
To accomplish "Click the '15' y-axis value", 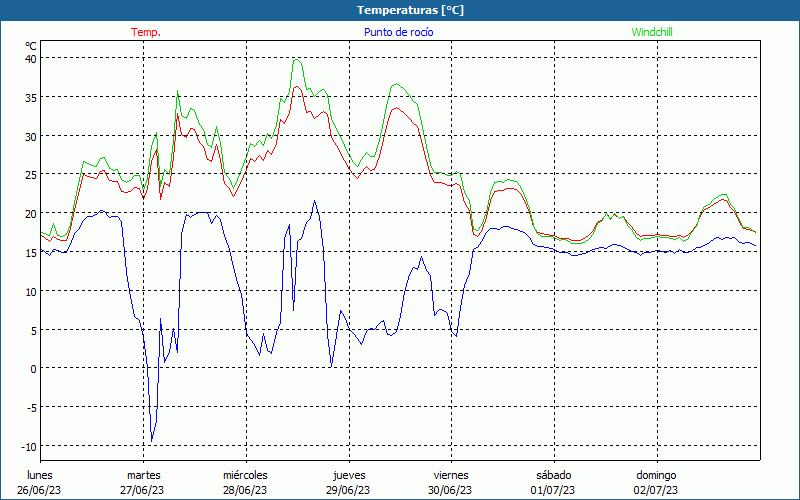I will coord(31,253).
